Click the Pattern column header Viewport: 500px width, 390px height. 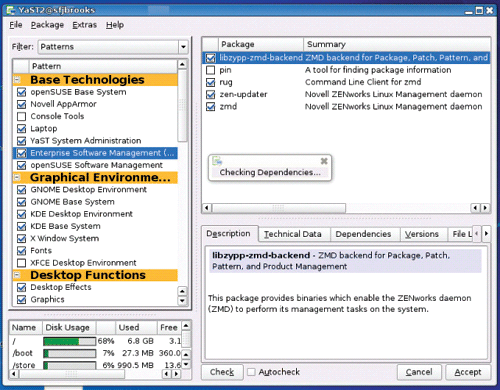[x=103, y=66]
